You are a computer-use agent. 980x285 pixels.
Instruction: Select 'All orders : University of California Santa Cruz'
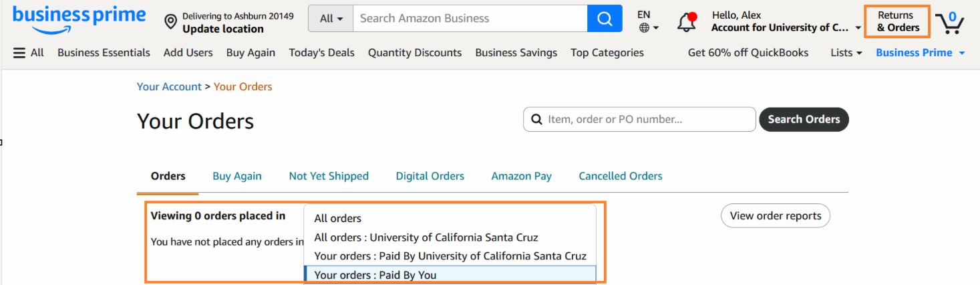[426, 237]
